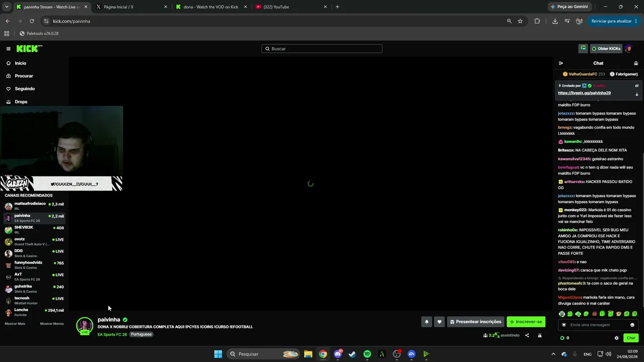Open chat settings gear
This screenshot has width=644, height=362.
point(616,338)
